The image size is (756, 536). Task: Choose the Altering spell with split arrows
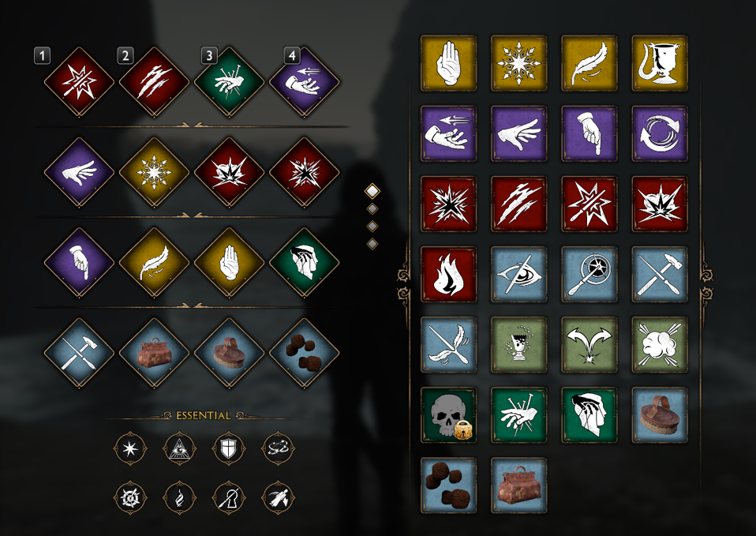coord(589,344)
